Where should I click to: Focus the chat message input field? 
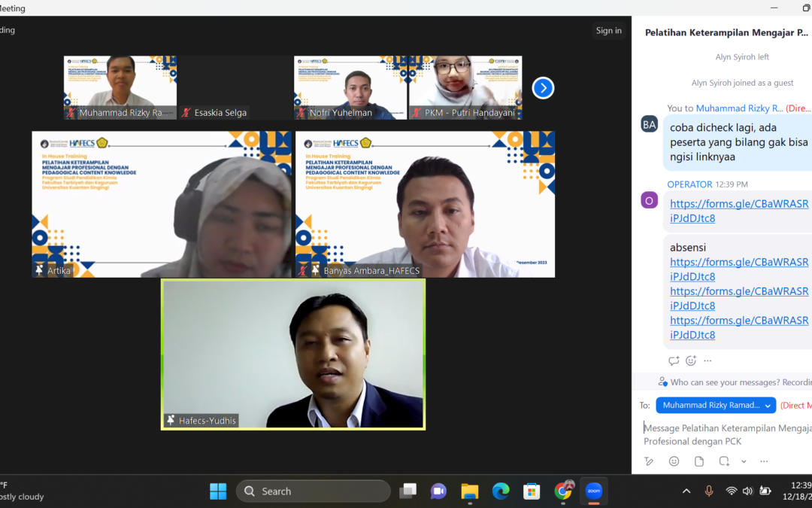click(x=727, y=434)
